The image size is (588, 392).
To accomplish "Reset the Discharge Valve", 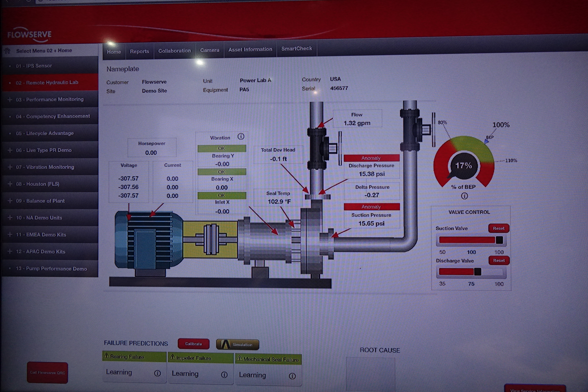I will point(499,260).
